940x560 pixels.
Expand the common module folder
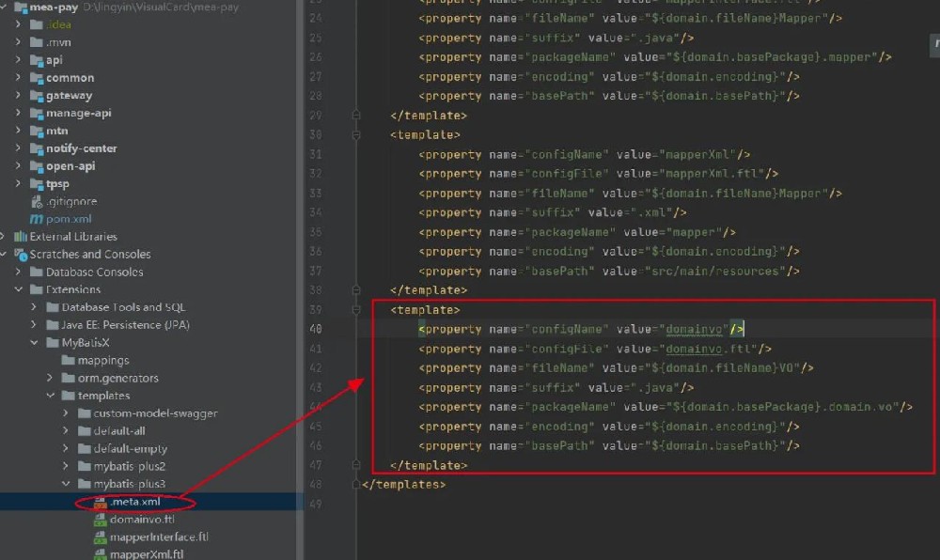click(20, 77)
